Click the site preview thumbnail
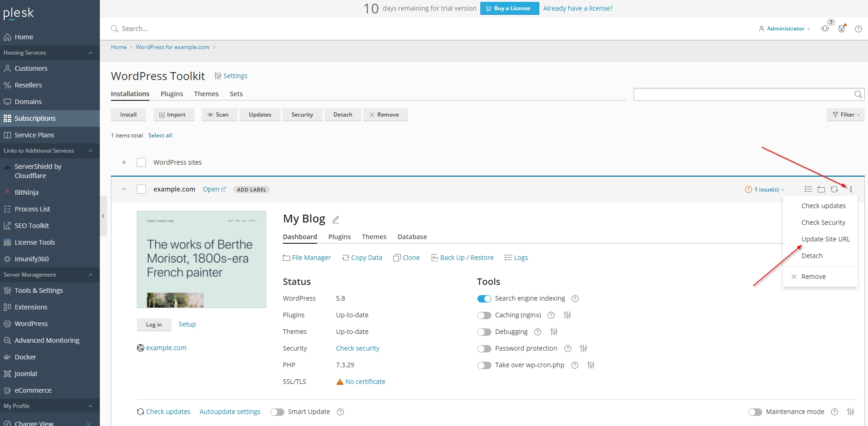 pyautogui.click(x=202, y=259)
